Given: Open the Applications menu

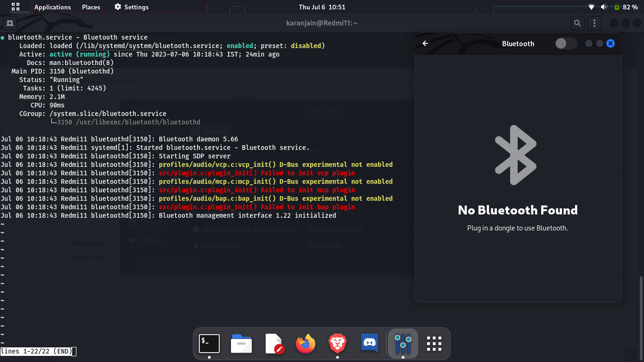Looking at the screenshot, I should pyautogui.click(x=52, y=7).
